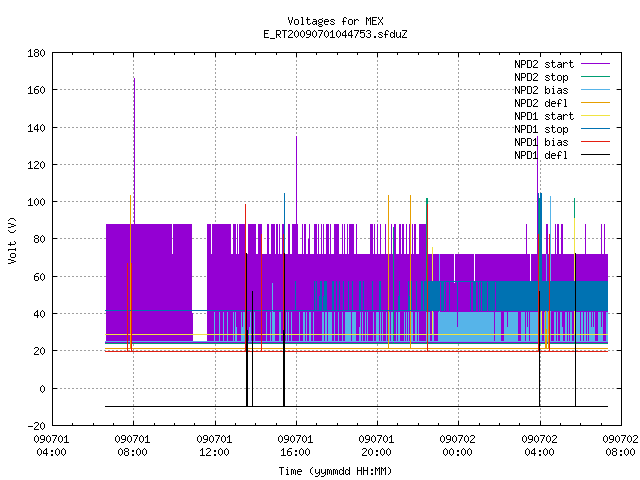The image size is (640, 480).
Task: Click the 090702 04:00 time tick label
Action: click(x=539, y=446)
